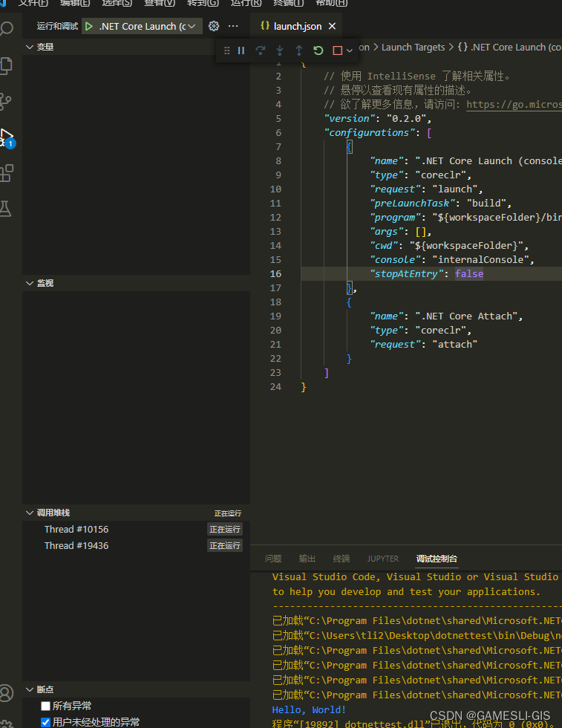This screenshot has height=728, width=562.
Task: Enable the 所有异常 breakpoint checkbox
Action: coord(45,706)
